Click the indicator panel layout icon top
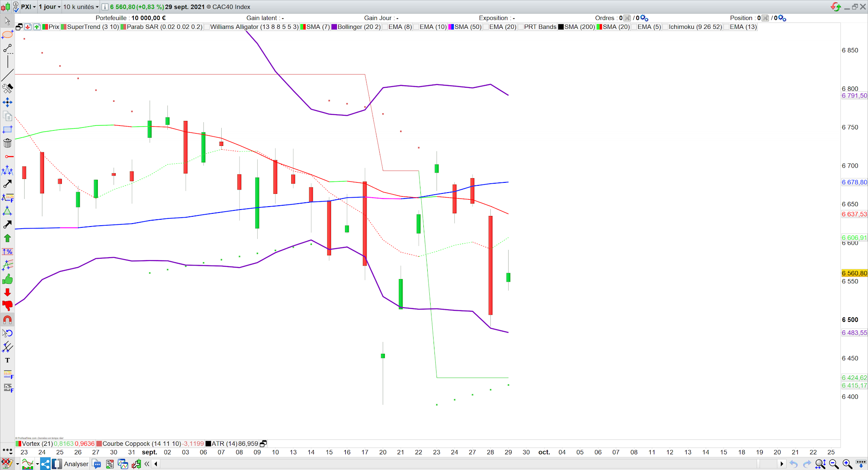The image size is (868, 470). coord(19,27)
